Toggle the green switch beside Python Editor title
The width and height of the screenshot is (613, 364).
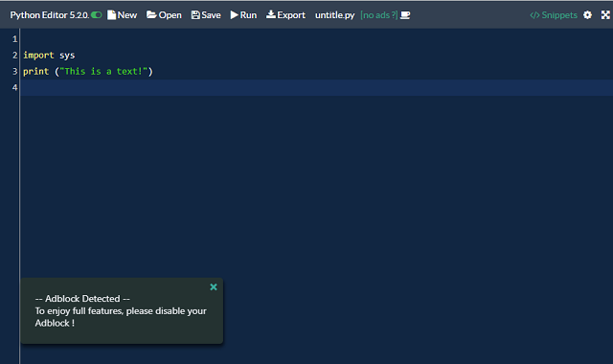click(96, 15)
